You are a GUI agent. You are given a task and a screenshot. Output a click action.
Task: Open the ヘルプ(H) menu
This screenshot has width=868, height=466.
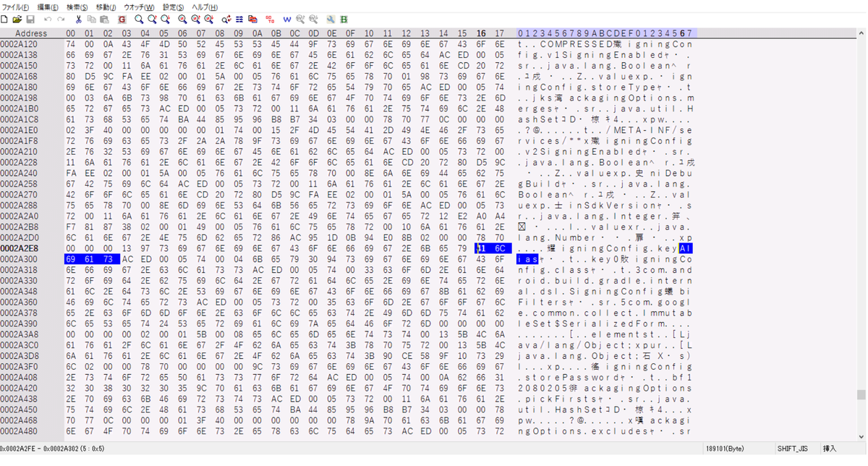(205, 7)
